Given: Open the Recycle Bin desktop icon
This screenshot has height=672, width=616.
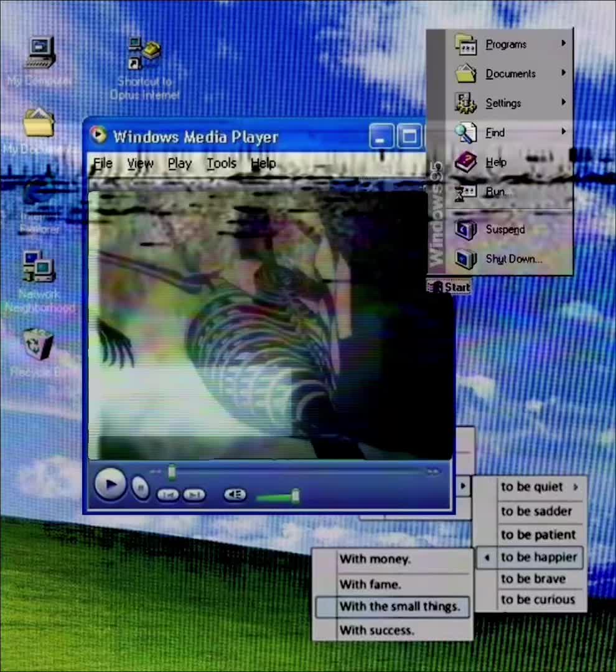Looking at the screenshot, I should click(38, 345).
